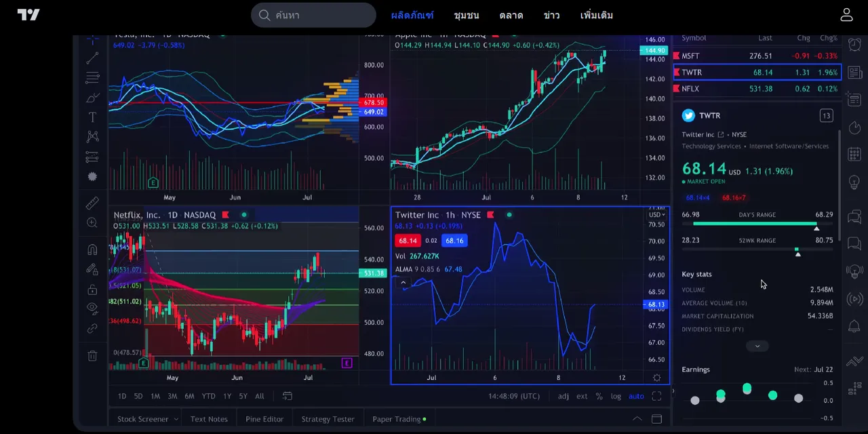Open the ชุมชน menu in top navigation

click(x=467, y=15)
